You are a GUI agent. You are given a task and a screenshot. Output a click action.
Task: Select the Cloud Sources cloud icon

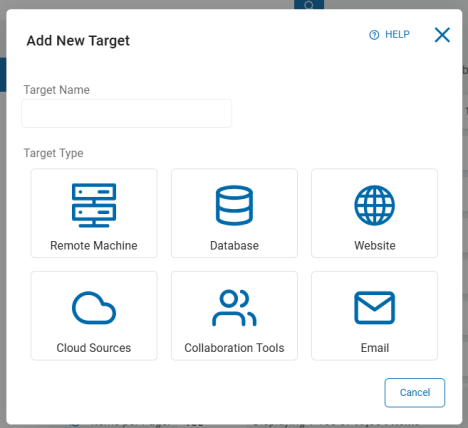pyautogui.click(x=94, y=308)
